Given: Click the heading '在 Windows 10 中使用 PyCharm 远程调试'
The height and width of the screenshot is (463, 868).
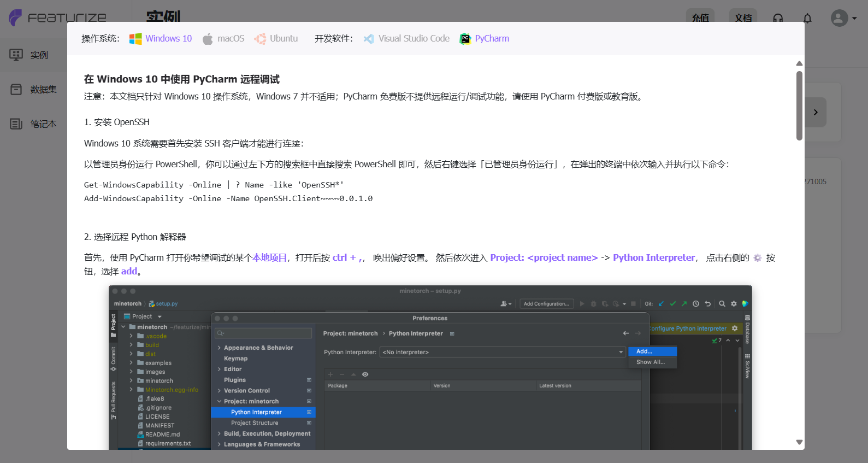Looking at the screenshot, I should coord(182,79).
